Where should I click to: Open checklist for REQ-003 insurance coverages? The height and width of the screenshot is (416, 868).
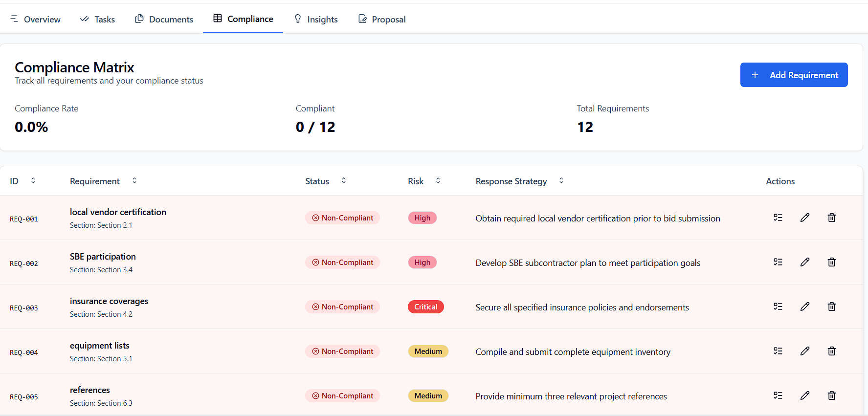[778, 307]
